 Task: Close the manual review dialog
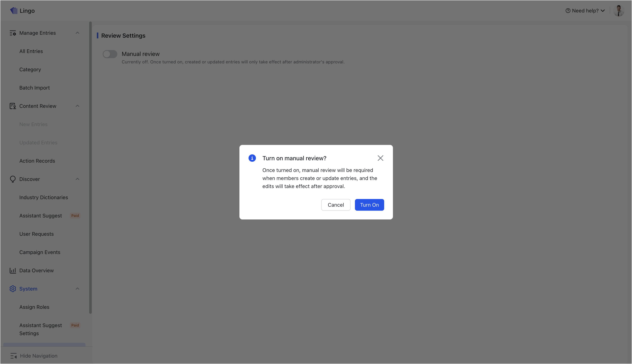pos(381,158)
